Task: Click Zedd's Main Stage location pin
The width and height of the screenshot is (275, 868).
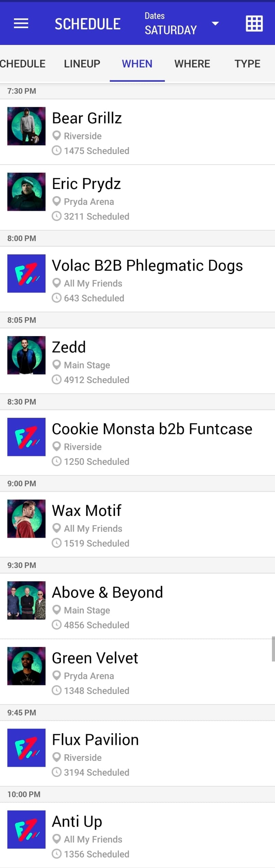Action: (x=56, y=365)
